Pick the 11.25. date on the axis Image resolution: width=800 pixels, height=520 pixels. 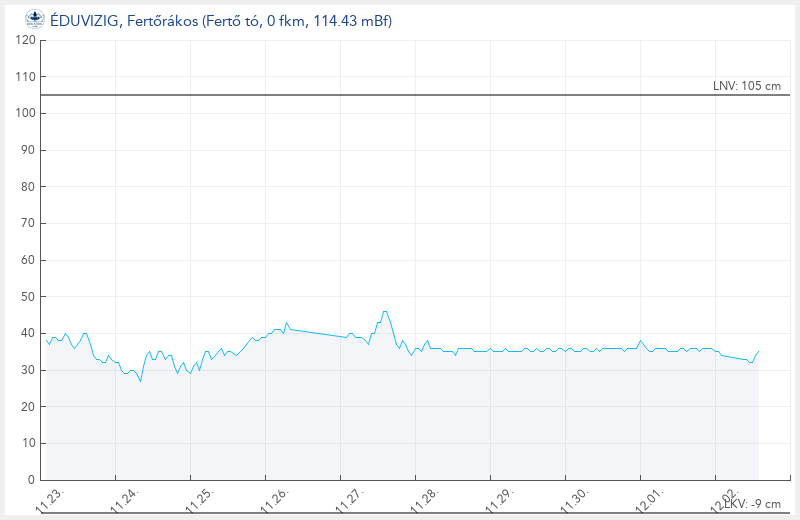[x=200, y=500]
